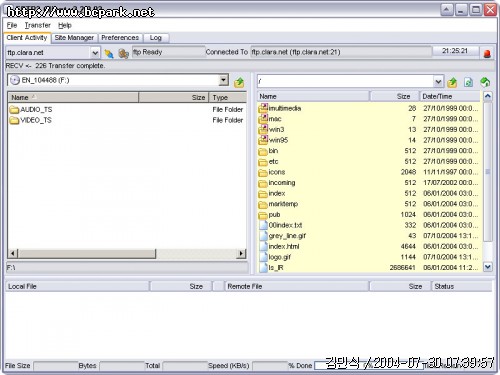Click the 00index.txt file icon

pyautogui.click(x=264, y=225)
